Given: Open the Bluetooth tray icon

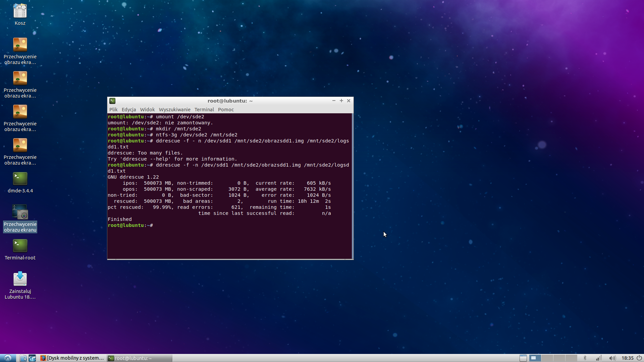Looking at the screenshot, I should 585,358.
